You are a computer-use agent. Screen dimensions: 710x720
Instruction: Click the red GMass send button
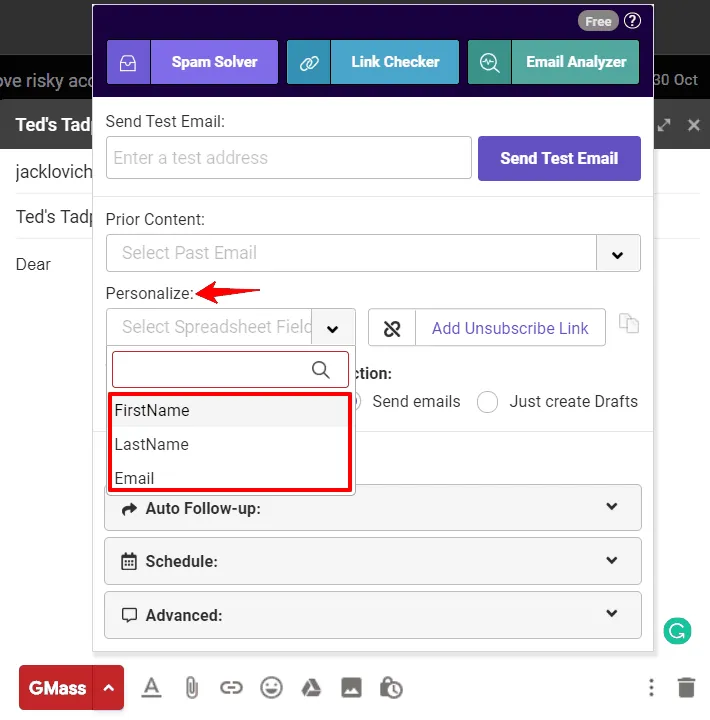[x=56, y=688]
